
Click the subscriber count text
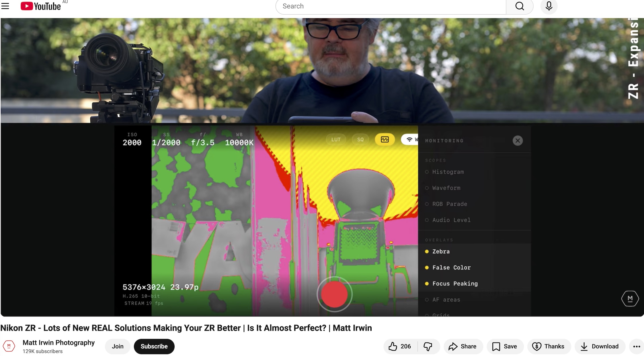[42, 351]
